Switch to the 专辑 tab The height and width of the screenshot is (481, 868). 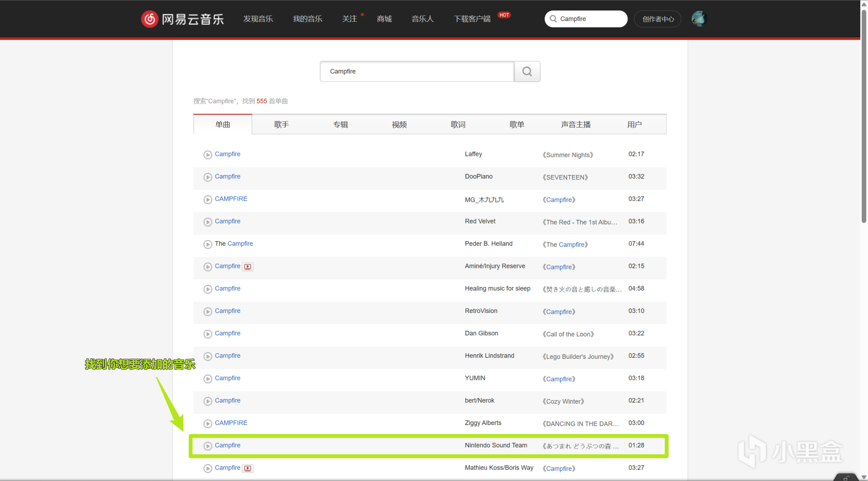click(340, 124)
